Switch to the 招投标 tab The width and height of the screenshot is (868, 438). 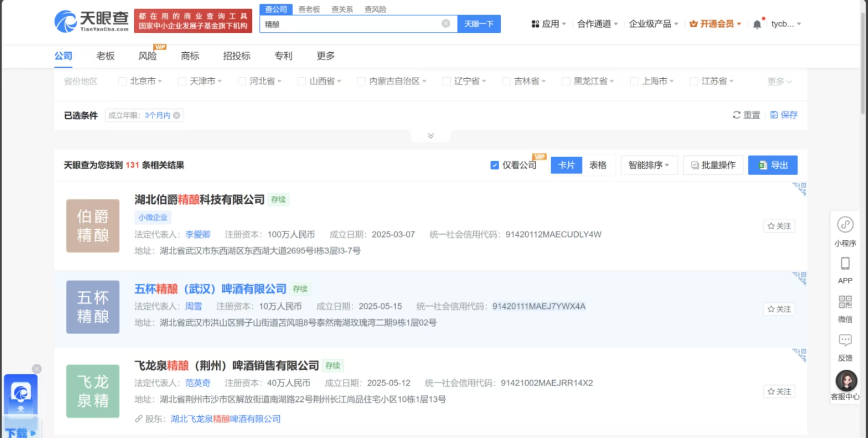(x=237, y=56)
